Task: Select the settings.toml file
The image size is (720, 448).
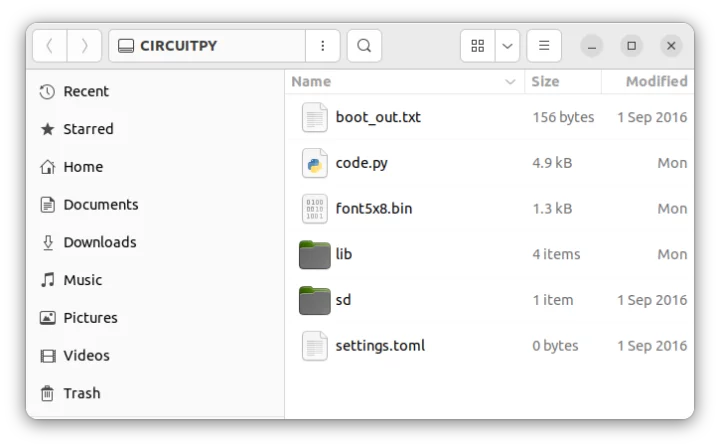Action: (x=489, y=346)
